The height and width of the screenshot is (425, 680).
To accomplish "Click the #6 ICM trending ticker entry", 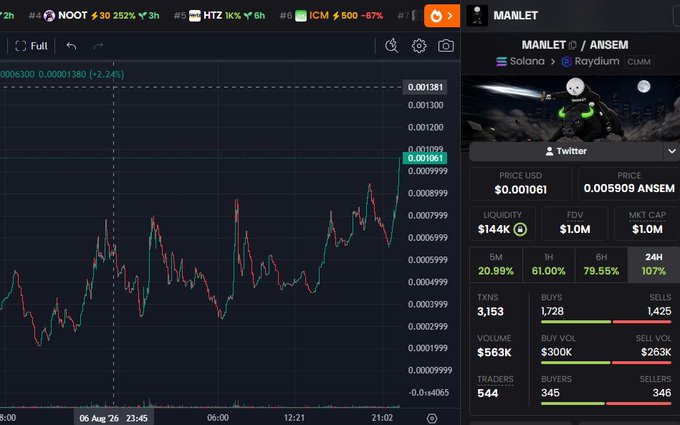I will 331,16.
